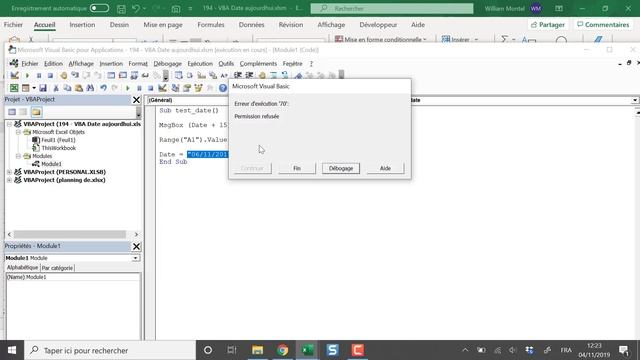Viewport: 640px width, 360px height.
Task: Open the Windows Start menu
Action: click(12, 350)
